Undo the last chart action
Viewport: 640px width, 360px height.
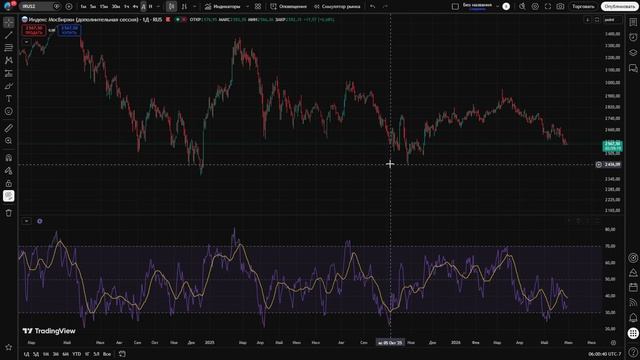[x=373, y=7]
